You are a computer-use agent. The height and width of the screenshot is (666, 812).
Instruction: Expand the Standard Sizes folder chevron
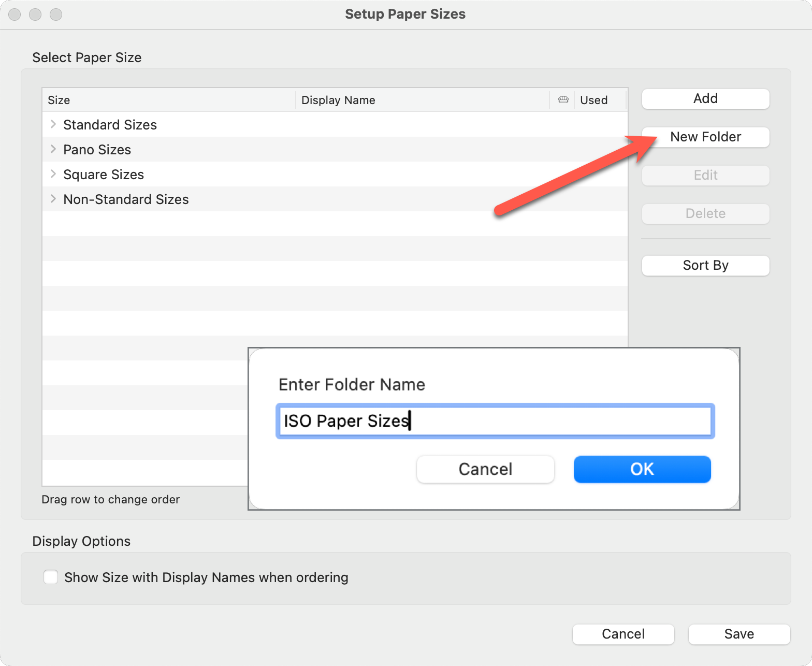[x=53, y=124]
